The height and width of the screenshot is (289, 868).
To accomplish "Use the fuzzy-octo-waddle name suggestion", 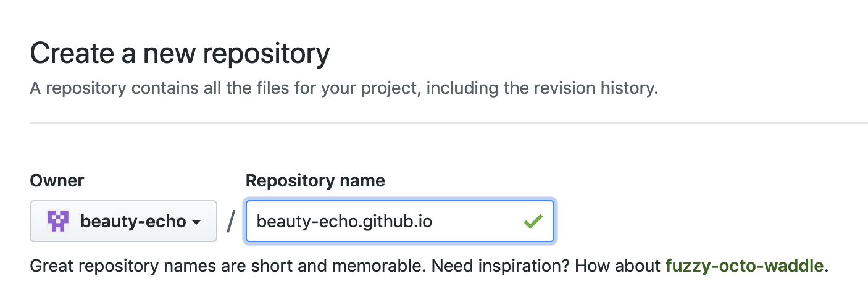I will 745,266.
